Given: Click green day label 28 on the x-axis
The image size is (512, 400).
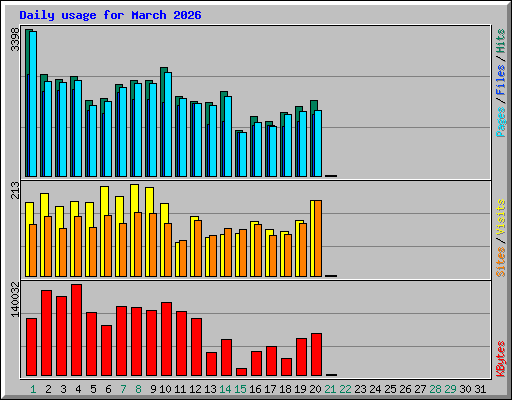Looking at the screenshot, I should pos(435,389).
